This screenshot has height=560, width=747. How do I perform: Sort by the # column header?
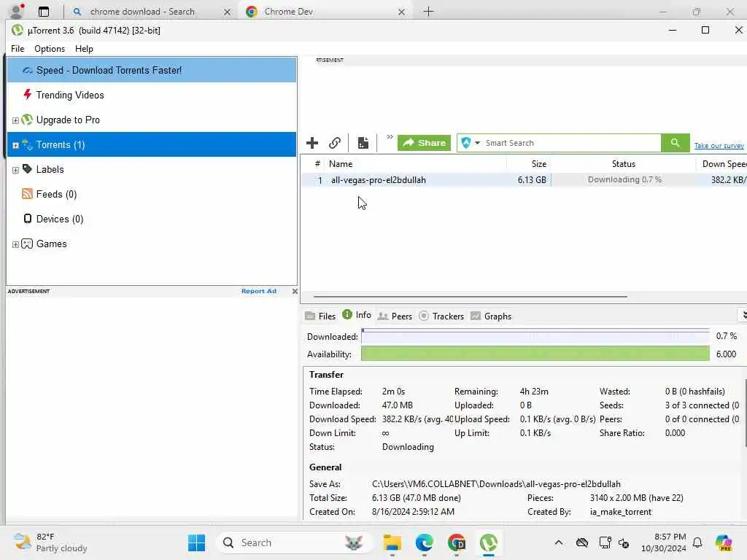click(317, 164)
